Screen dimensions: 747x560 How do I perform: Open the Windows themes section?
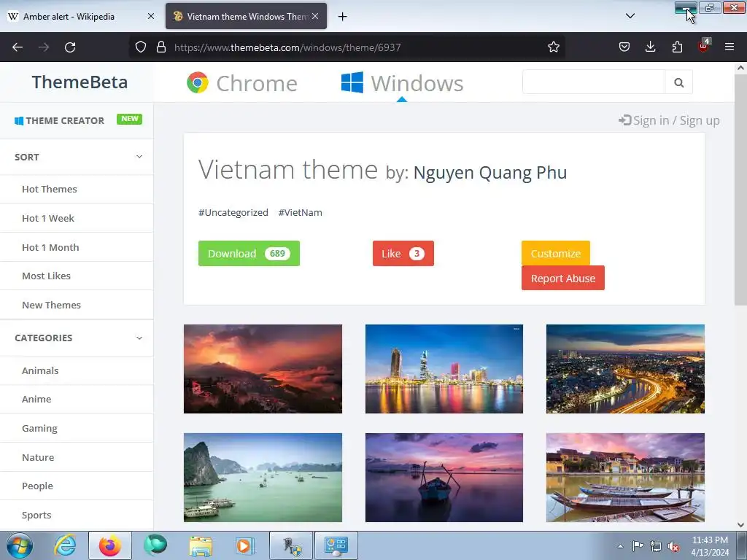point(402,83)
